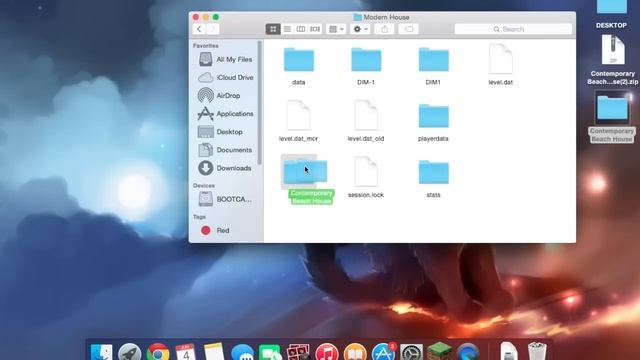The image size is (640, 360).
Task: Open Launchpad from the Dock
Action: (x=129, y=352)
